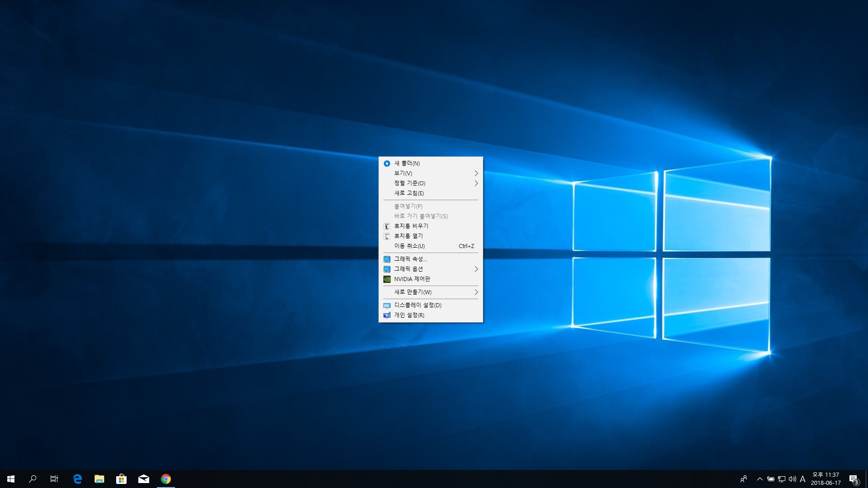Open 디스플레이 설정(D) display settings
The image size is (868, 488).
pos(430,305)
